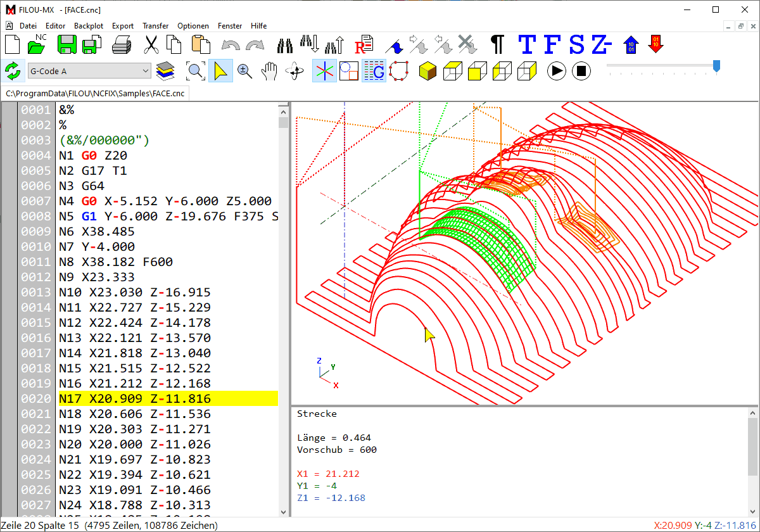
Task: Find next occurrence downward
Action: [x=309, y=44]
